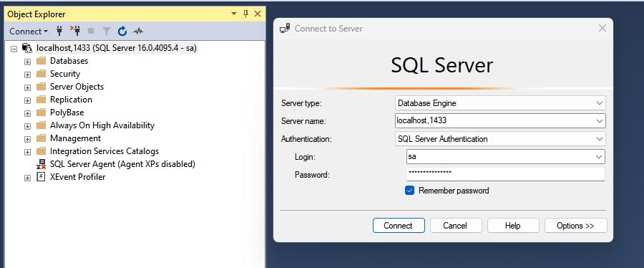Viewport: 644px width, 268px height.
Task: Click the Management folder icon
Action: pyautogui.click(x=41, y=138)
